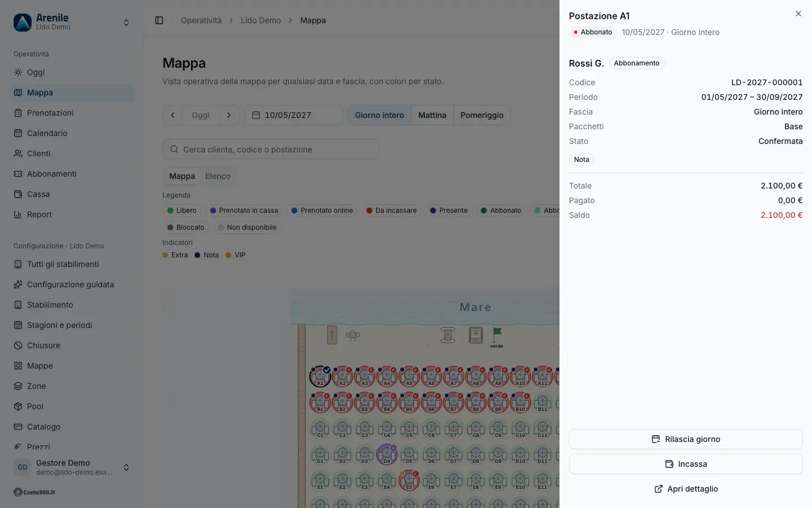Open the Report section

[72, 214]
